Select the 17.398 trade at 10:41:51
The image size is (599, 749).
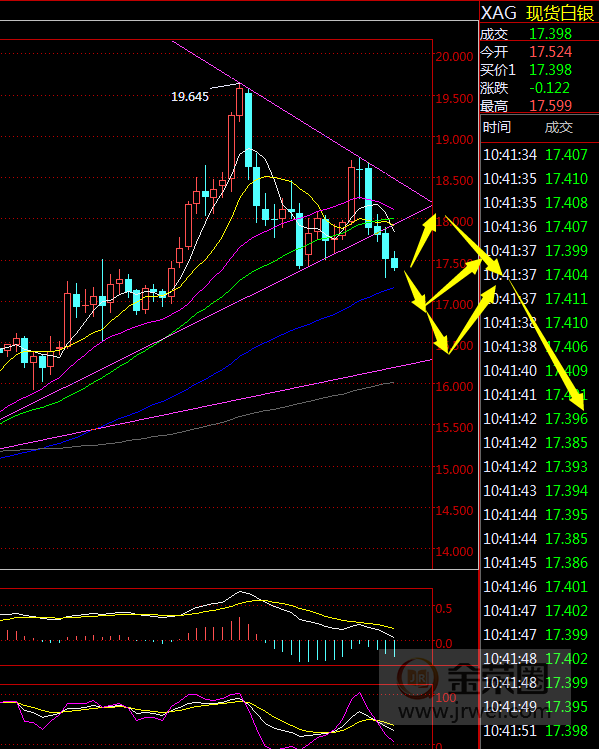567,730
